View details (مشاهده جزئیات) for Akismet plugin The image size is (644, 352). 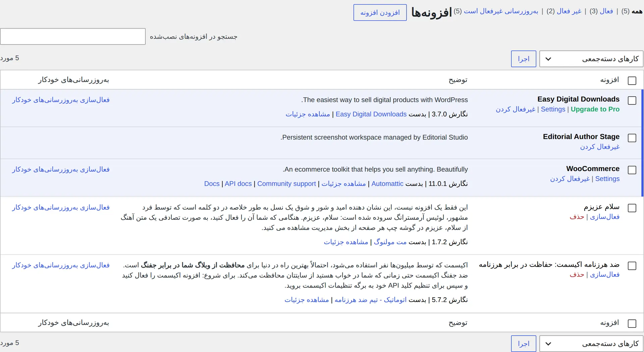pos(307,300)
